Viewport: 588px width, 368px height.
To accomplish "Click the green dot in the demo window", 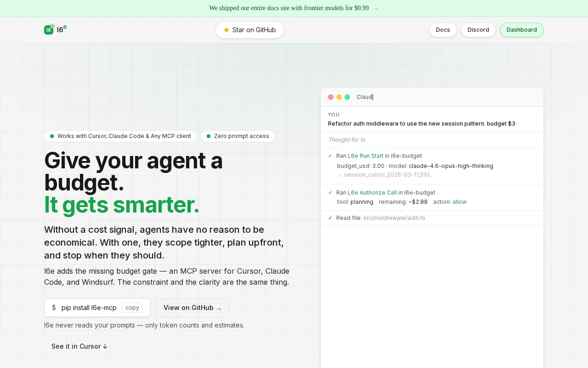I will tap(347, 97).
